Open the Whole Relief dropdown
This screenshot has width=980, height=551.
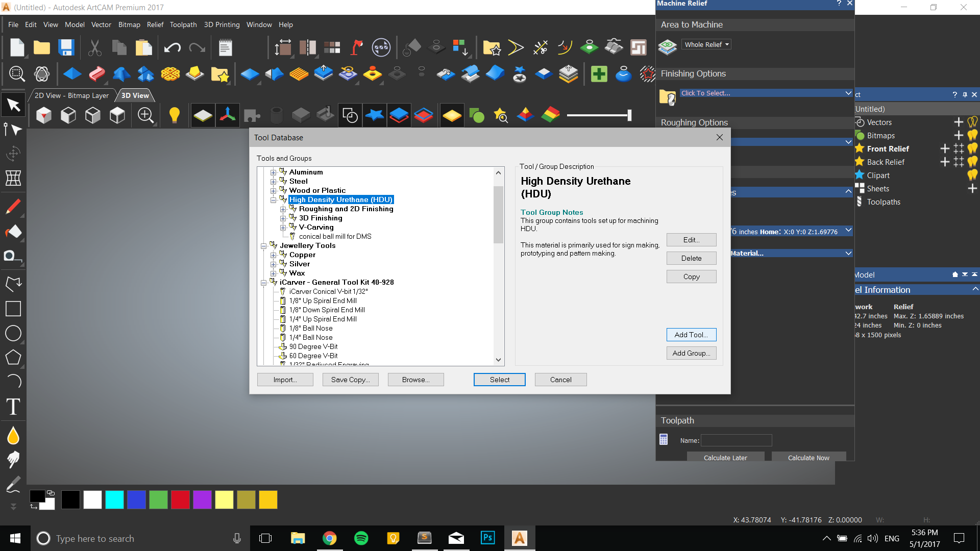coord(706,44)
